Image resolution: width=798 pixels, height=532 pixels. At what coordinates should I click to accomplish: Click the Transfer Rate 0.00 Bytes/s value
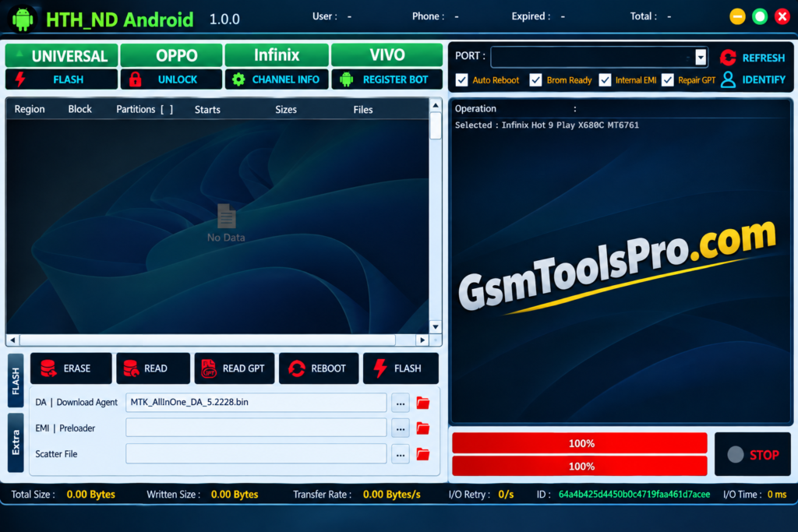click(x=392, y=495)
